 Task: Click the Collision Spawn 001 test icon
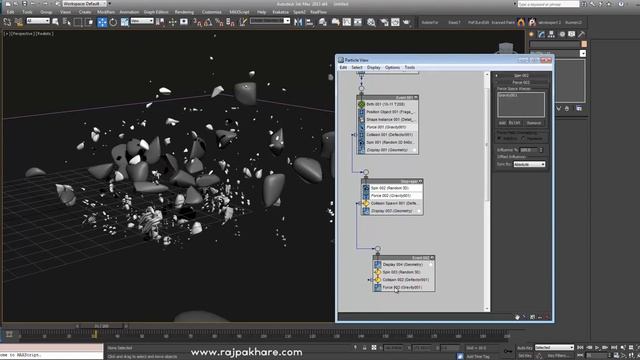click(x=366, y=203)
